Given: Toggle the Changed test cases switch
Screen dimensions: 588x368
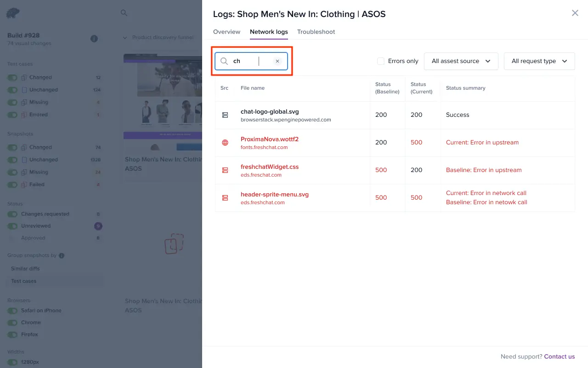Looking at the screenshot, I should pos(12,78).
